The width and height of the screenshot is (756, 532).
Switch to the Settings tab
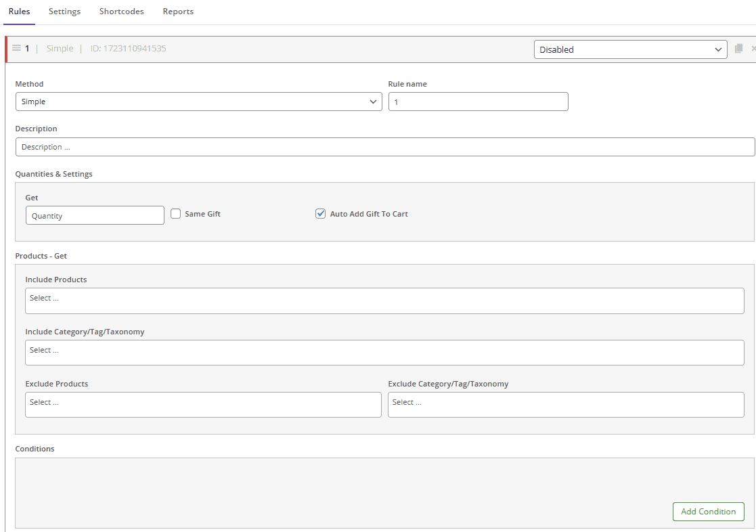64,12
